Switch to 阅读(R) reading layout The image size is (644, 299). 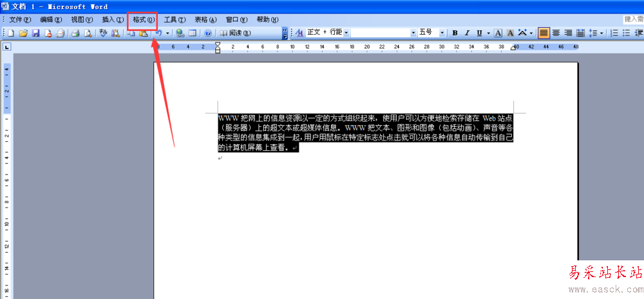(236, 34)
